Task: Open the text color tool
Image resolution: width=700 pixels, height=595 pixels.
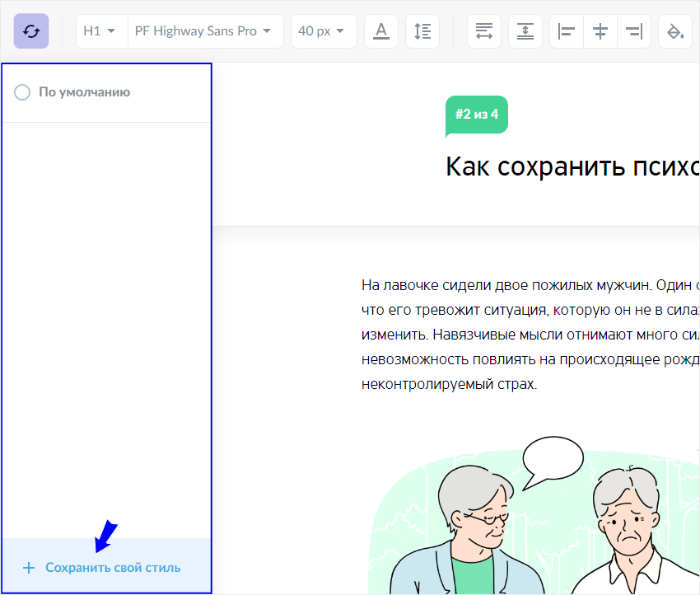Action: [381, 30]
